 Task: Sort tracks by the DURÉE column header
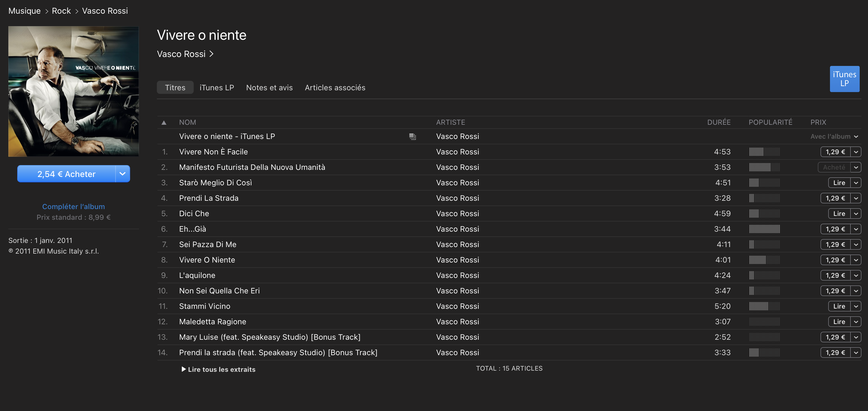(719, 122)
